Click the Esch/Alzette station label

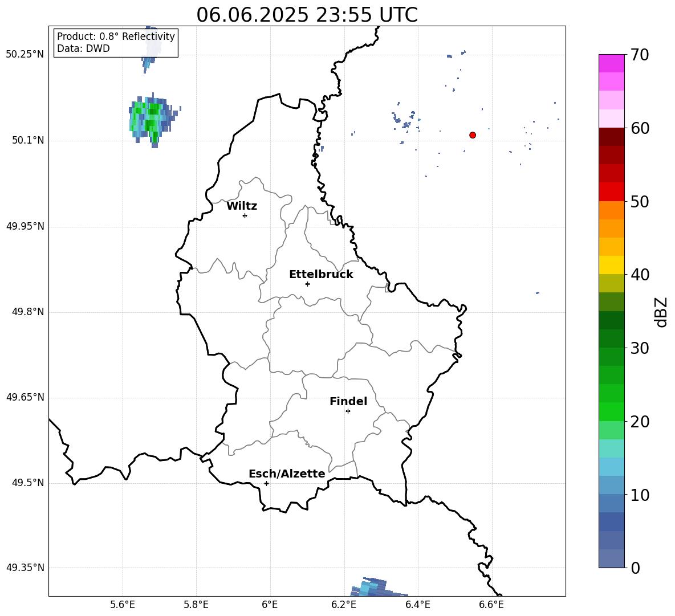pos(287,474)
